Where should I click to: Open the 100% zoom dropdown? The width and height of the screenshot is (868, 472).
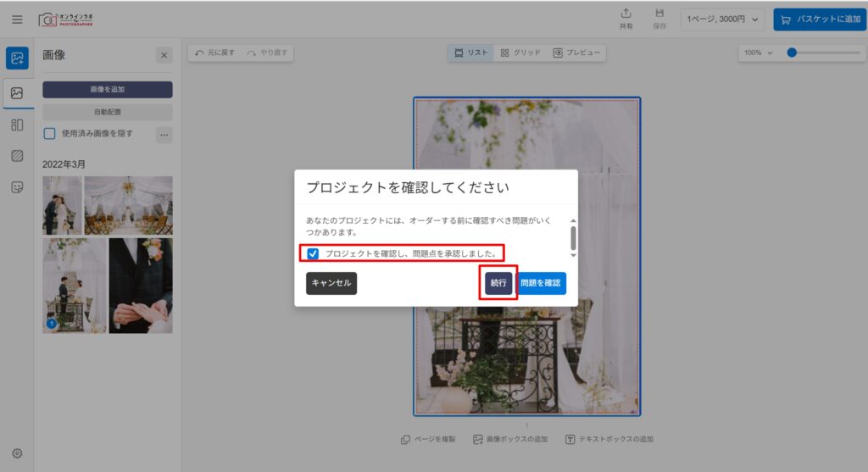coord(758,53)
